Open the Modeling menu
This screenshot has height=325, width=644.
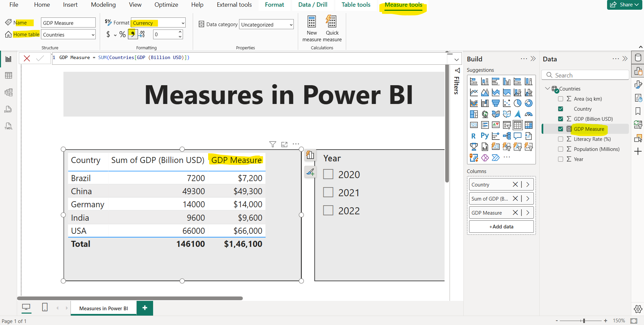(x=103, y=5)
